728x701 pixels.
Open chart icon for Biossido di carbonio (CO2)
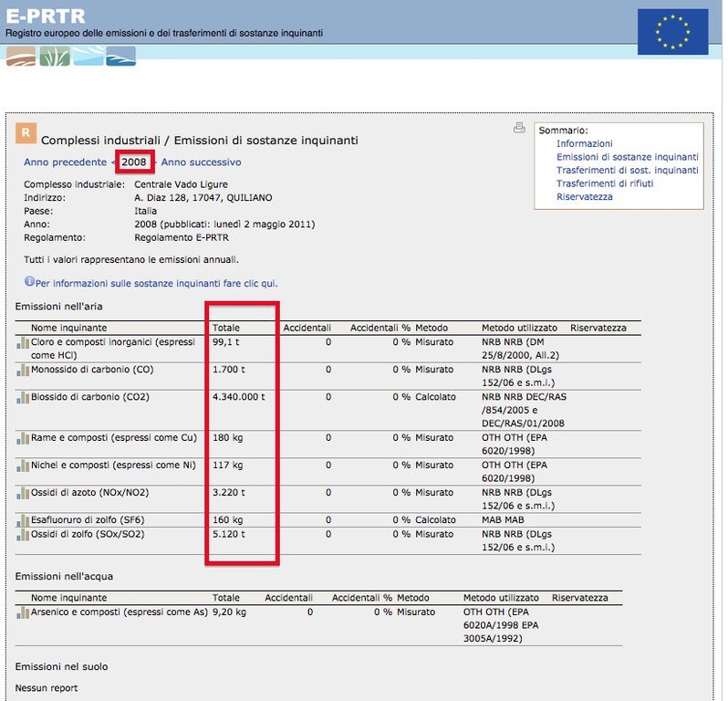click(x=22, y=398)
